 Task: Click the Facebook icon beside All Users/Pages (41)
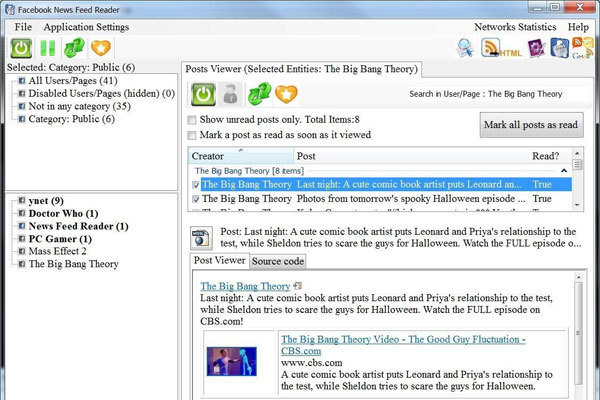coord(22,81)
